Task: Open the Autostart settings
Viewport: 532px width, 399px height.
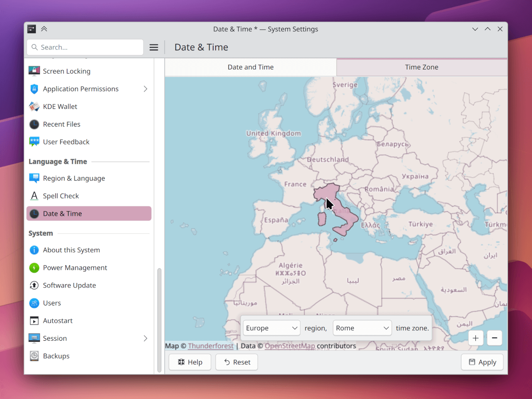Action: click(x=56, y=320)
